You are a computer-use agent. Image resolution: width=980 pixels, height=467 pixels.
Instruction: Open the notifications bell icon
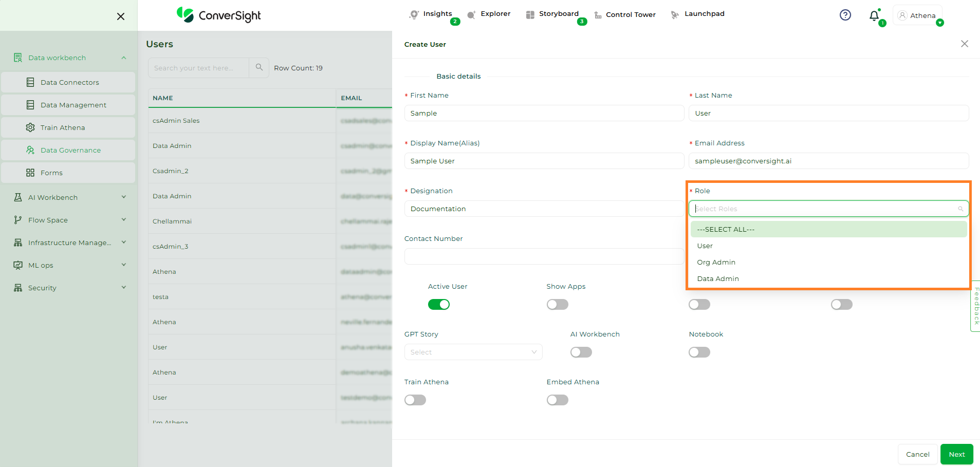coord(874,16)
